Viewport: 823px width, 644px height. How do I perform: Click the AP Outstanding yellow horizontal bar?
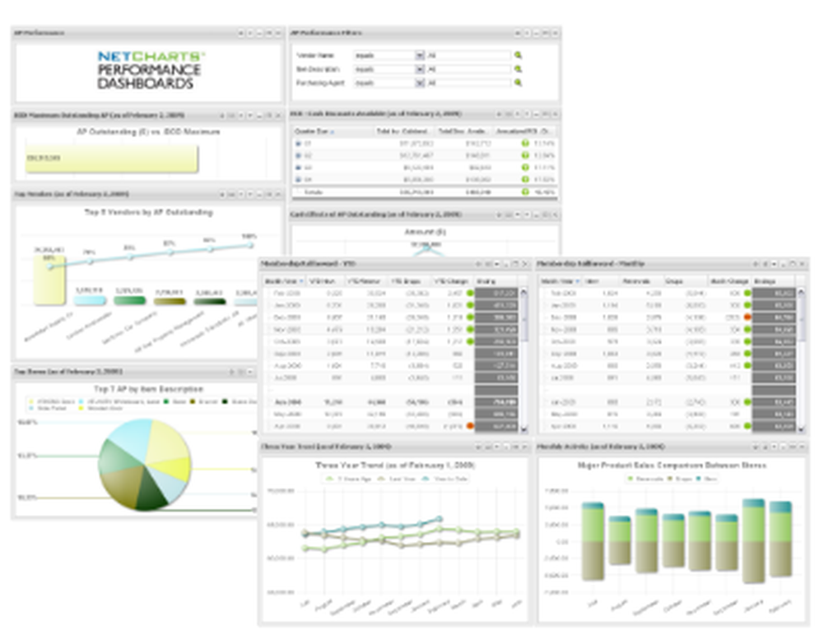[x=112, y=159]
